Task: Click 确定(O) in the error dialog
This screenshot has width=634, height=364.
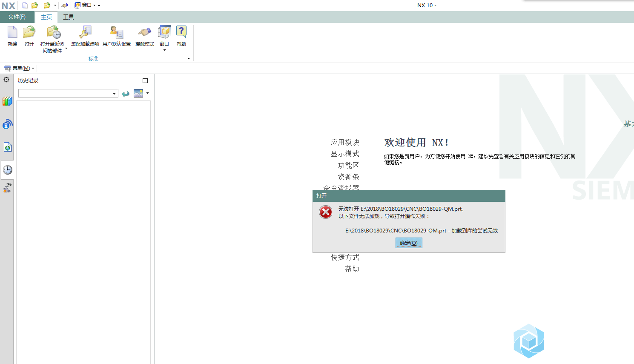Action: pyautogui.click(x=409, y=243)
